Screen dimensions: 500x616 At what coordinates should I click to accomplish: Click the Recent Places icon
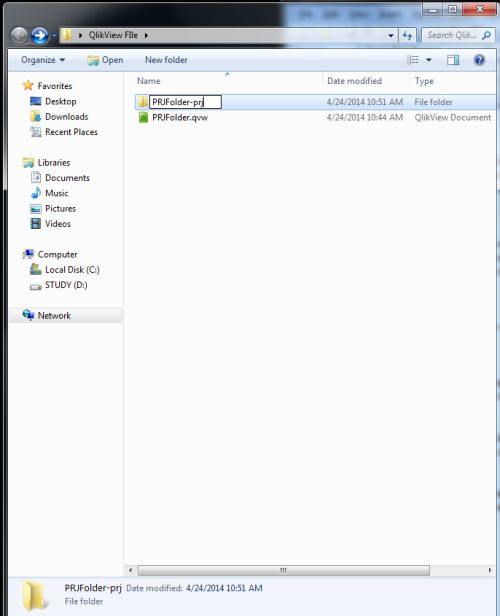(35, 132)
